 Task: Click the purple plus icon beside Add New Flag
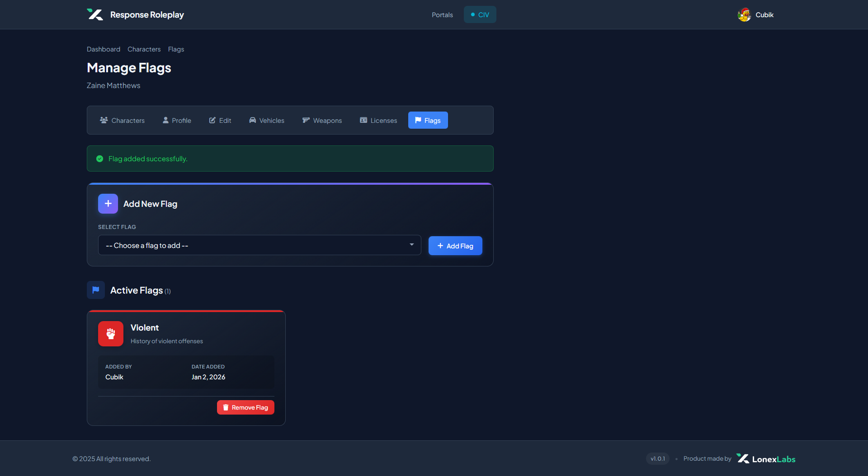[108, 204]
